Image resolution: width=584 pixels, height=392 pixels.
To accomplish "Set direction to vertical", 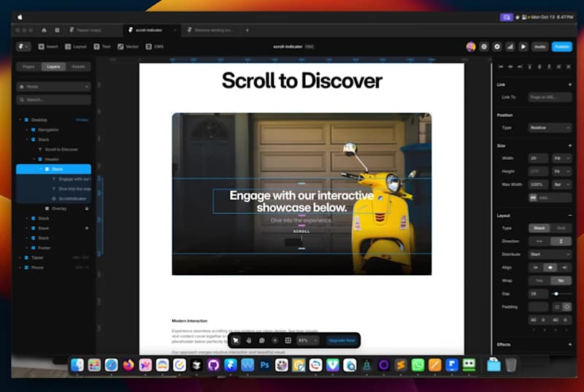I will tap(561, 241).
